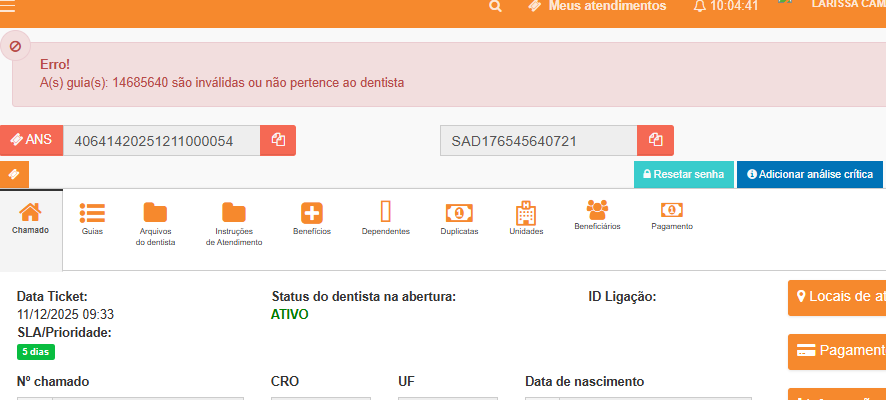Click Adicionar análise crítica button
Image resolution: width=886 pixels, height=400 pixels.
810,174
